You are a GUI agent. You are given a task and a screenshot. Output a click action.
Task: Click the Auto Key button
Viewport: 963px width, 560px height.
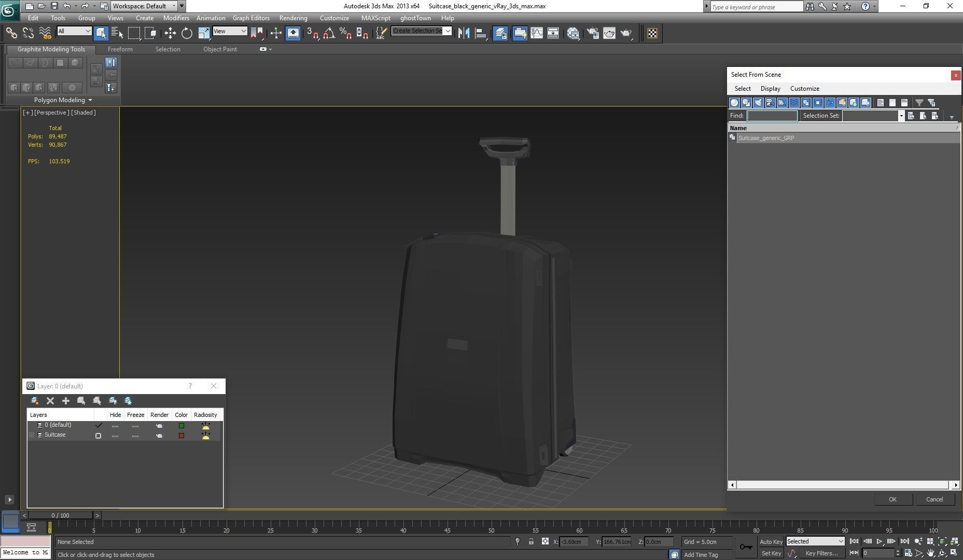[771, 542]
